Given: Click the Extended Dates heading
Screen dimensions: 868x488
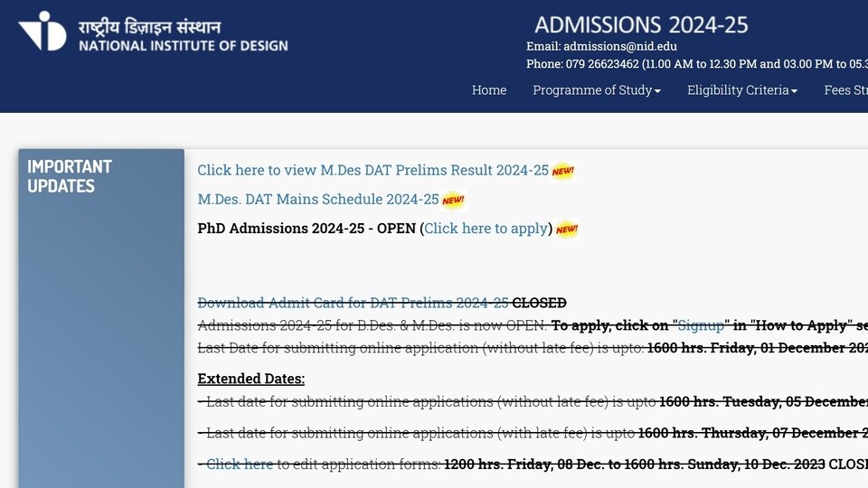Looking at the screenshot, I should coord(250,379).
